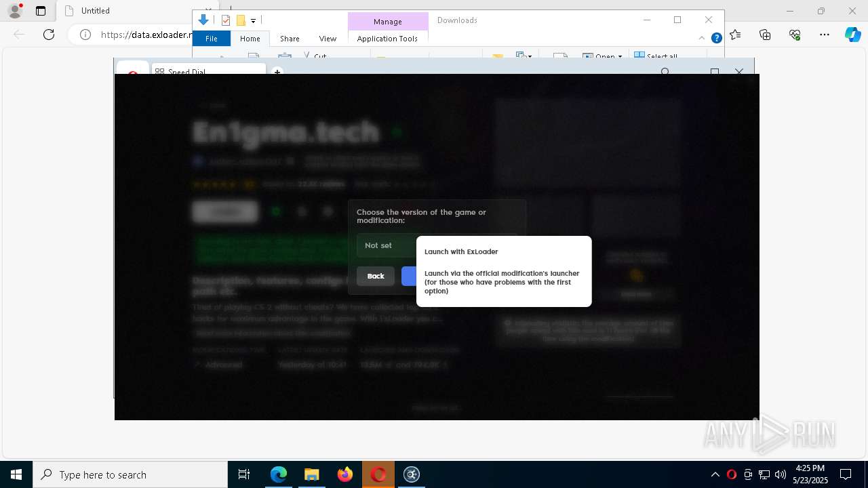Open Task View from the taskbar
Viewport: 868px width, 488px height.
[244, 474]
